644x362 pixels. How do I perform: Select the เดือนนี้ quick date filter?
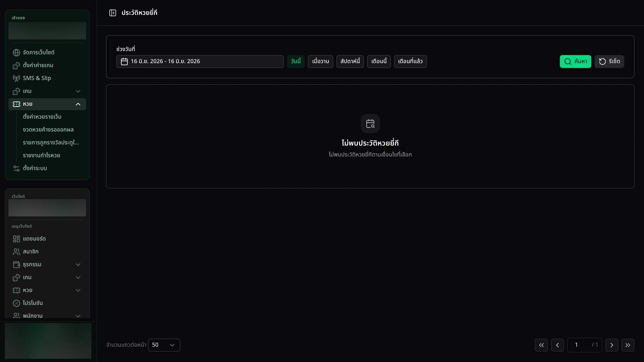point(379,62)
